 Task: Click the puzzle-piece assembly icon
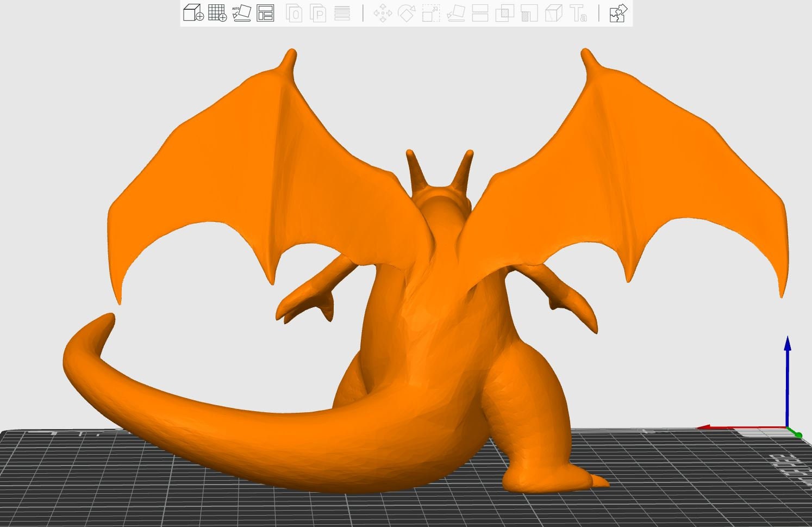click(x=617, y=14)
